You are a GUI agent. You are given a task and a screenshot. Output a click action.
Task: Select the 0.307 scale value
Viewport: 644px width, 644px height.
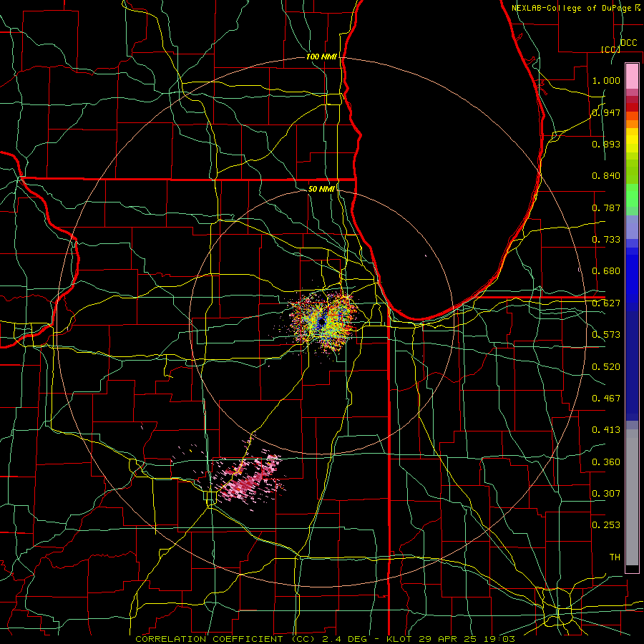pyautogui.click(x=606, y=494)
